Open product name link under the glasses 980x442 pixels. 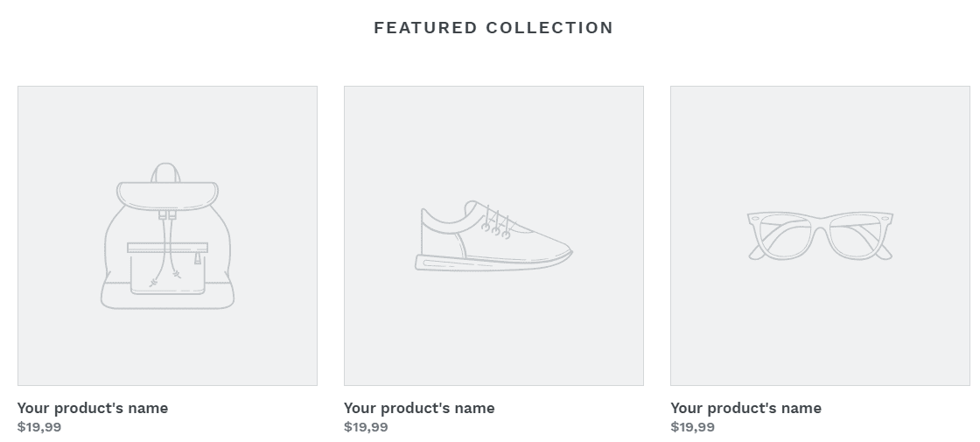[x=745, y=408]
